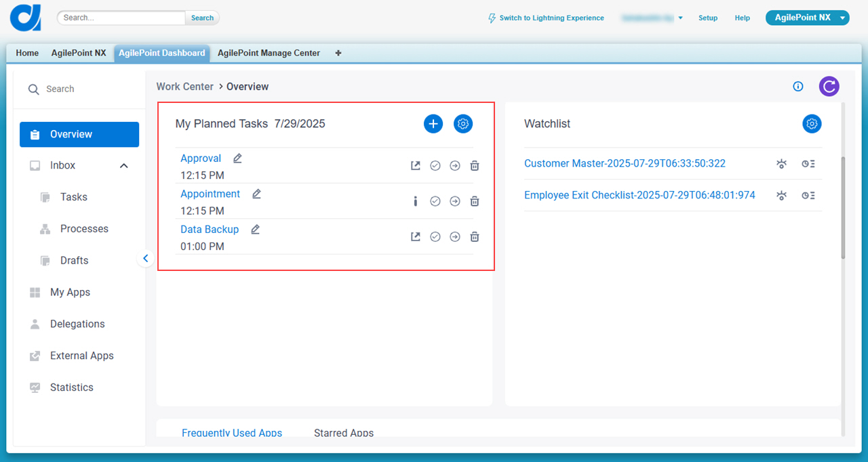This screenshot has width=868, height=462.
Task: Open the Approval task link
Action: (201, 159)
